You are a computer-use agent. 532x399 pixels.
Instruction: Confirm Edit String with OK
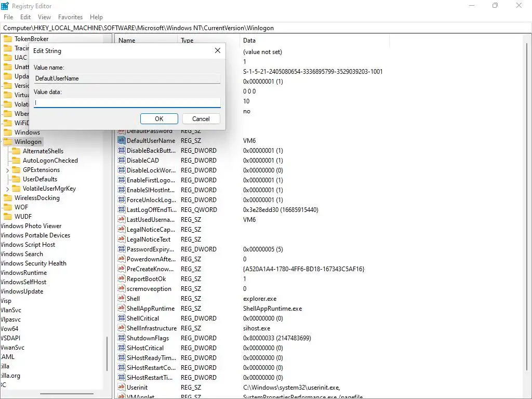tap(159, 119)
